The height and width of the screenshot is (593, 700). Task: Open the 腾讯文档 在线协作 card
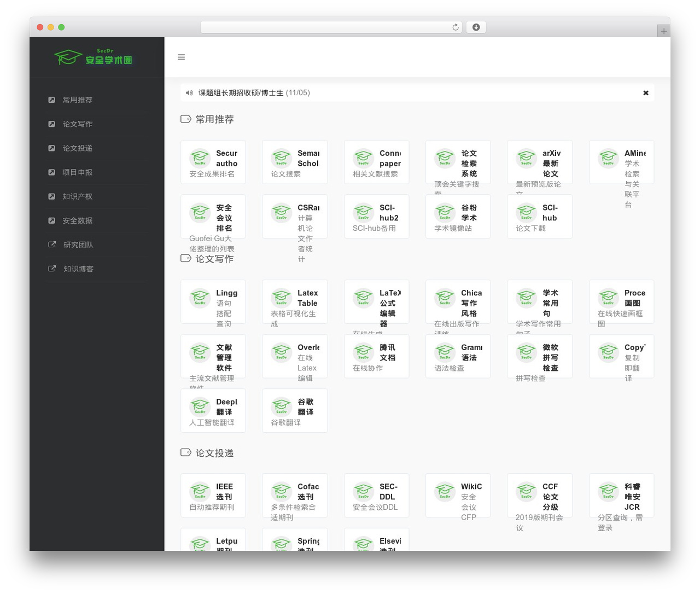click(377, 356)
